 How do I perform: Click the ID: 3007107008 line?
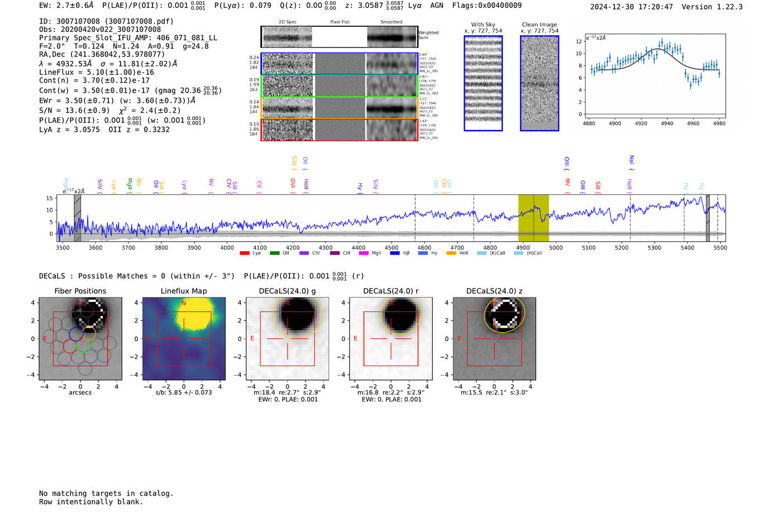pyautogui.click(x=106, y=21)
